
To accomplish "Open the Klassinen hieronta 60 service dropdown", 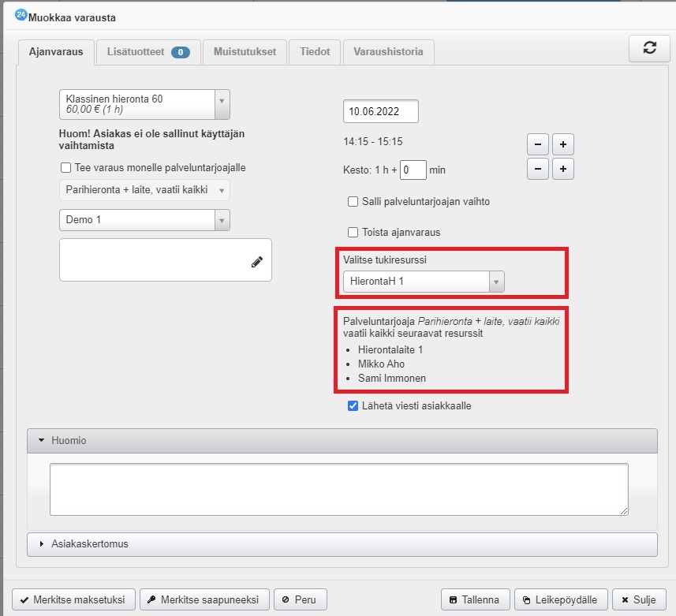I will click(x=144, y=103).
